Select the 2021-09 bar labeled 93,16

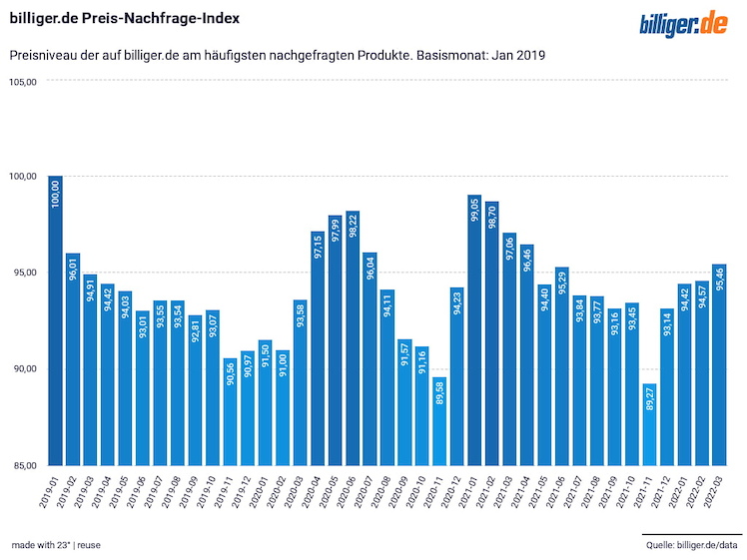[615, 386]
